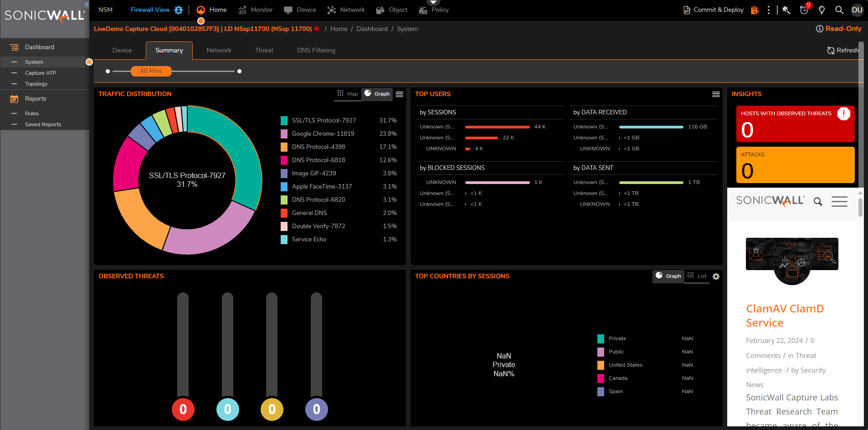The width and height of the screenshot is (868, 430).
Task: Click the ClamAV article thumbnail image
Action: [792, 261]
